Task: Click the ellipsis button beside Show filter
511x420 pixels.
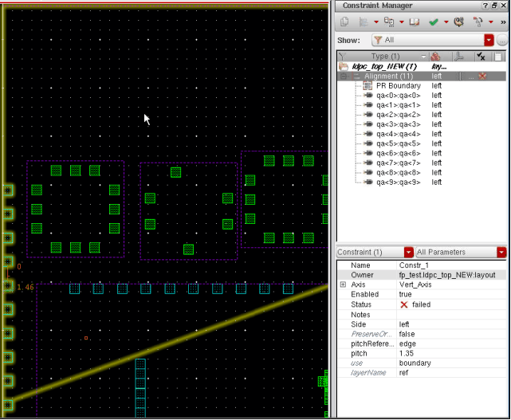Action: click(x=502, y=40)
